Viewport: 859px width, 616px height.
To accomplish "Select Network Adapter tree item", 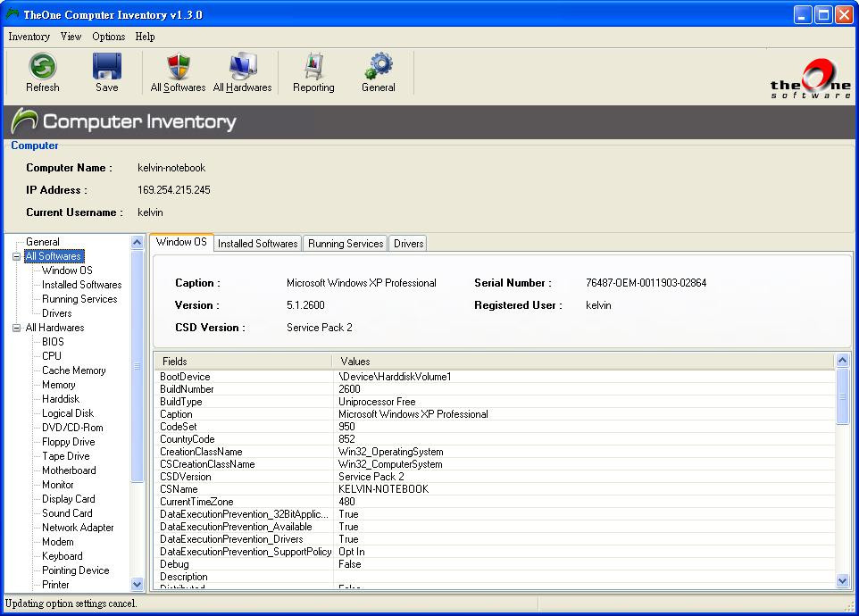I will [78, 528].
